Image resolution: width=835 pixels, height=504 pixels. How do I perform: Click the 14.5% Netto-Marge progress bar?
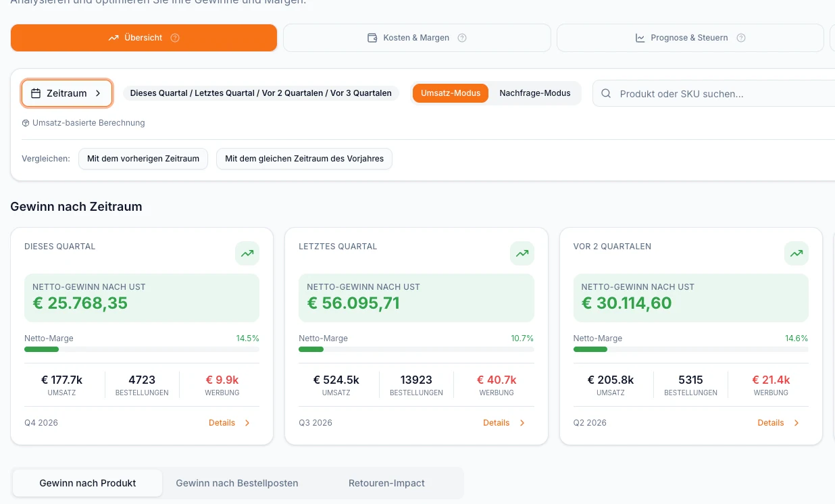[x=142, y=349]
